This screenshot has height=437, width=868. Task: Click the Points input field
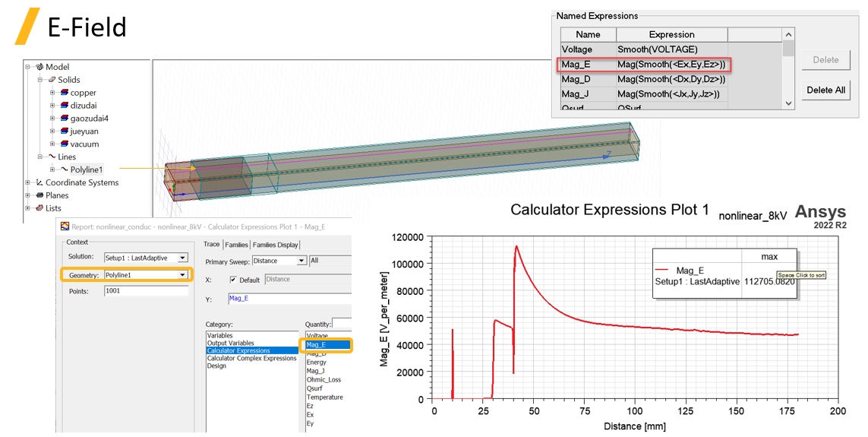coord(146,291)
